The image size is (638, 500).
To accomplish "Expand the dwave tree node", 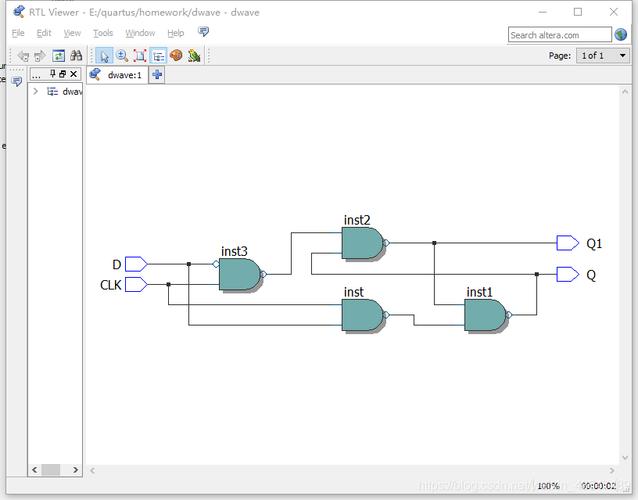I will pyautogui.click(x=35, y=91).
